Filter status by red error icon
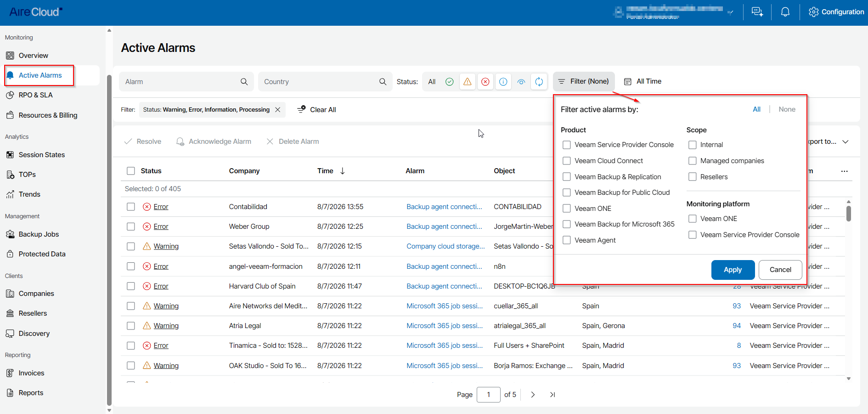 pos(485,82)
